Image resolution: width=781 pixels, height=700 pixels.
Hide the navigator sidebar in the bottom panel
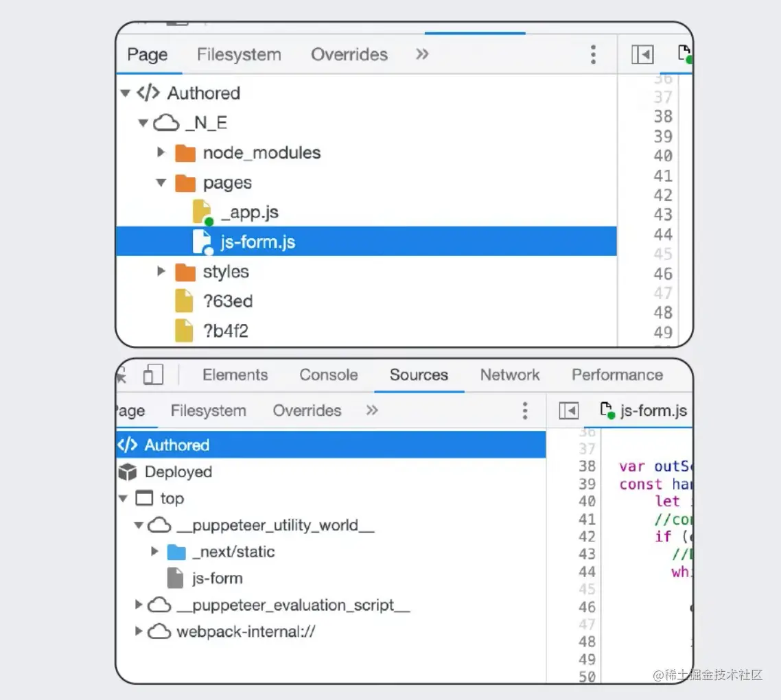click(x=568, y=410)
